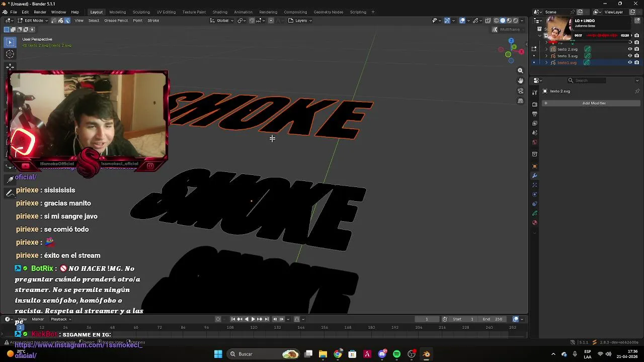Select the Tweak selection tool
Screen dimensions: 644x362
pyautogui.click(x=10, y=42)
